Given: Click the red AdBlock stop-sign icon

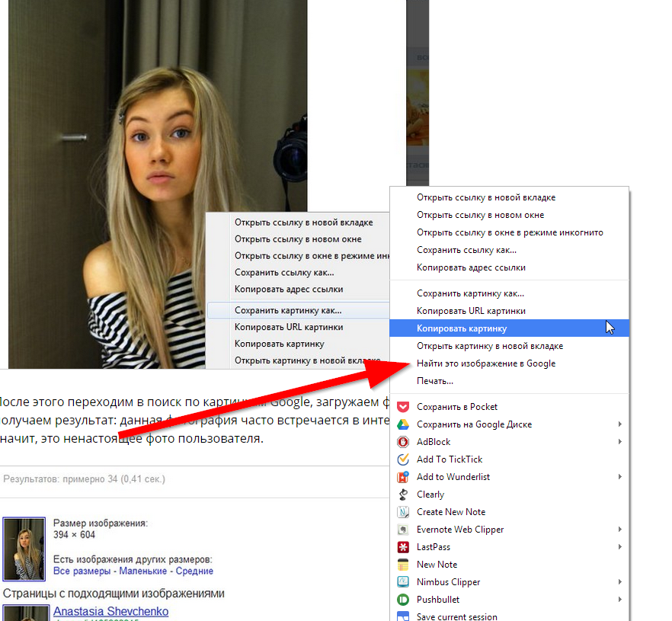Looking at the screenshot, I should [x=403, y=442].
